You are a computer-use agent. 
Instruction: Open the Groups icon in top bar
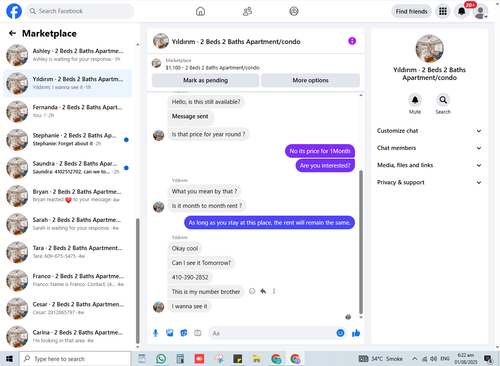[x=294, y=11]
